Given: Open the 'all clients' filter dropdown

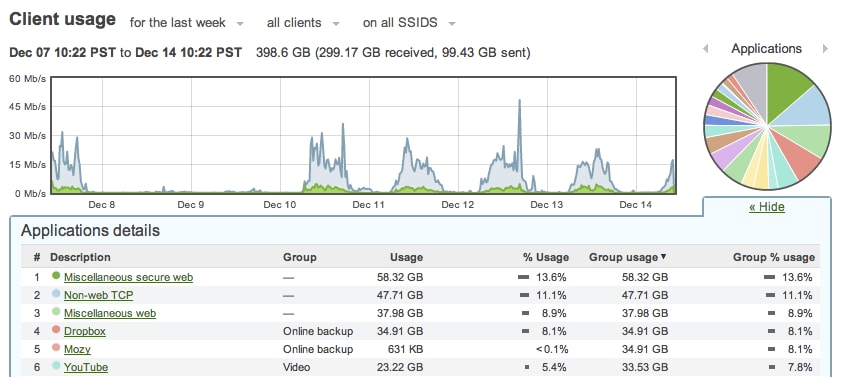Looking at the screenshot, I should [303, 23].
